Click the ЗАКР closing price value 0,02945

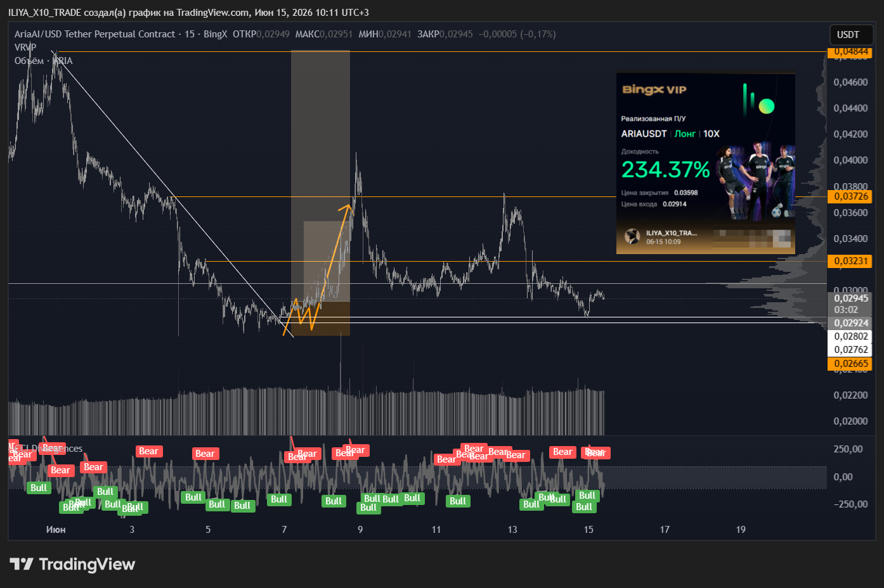click(x=456, y=34)
